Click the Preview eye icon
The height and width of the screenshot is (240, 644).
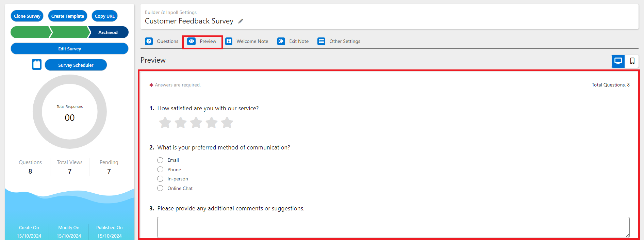[192, 41]
